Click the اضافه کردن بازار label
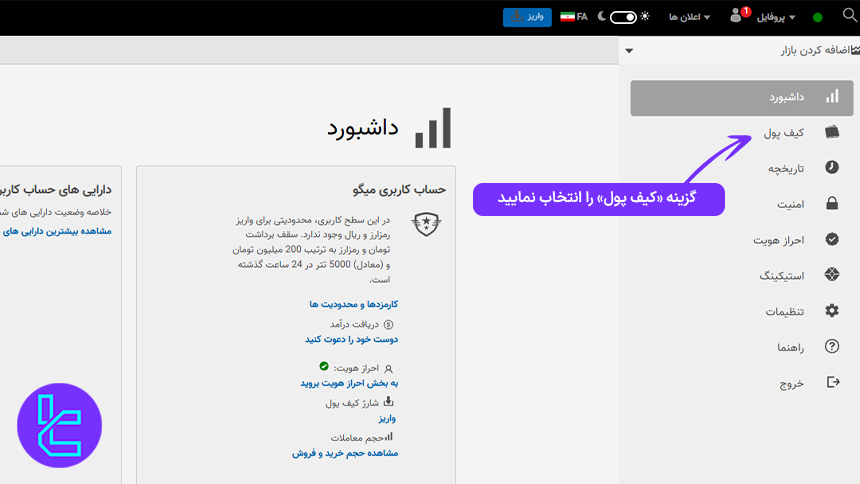The width and height of the screenshot is (860, 484). pyautogui.click(x=815, y=50)
